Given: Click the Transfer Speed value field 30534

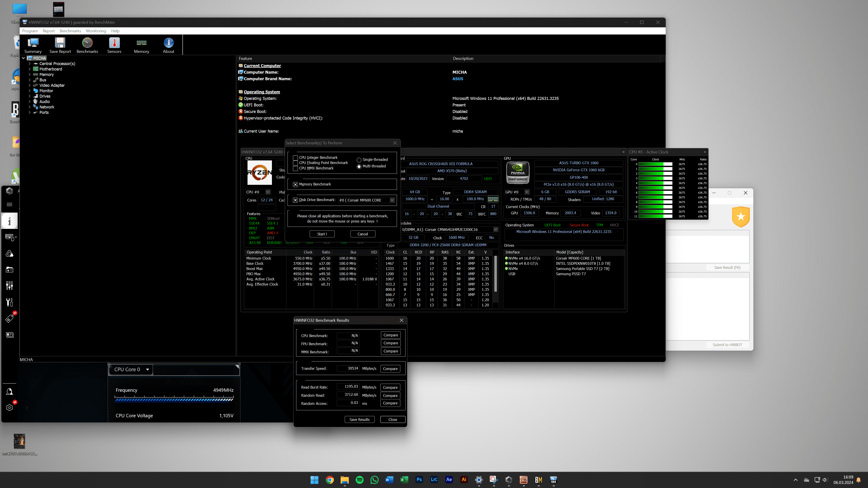Looking at the screenshot, I should 348,369.
